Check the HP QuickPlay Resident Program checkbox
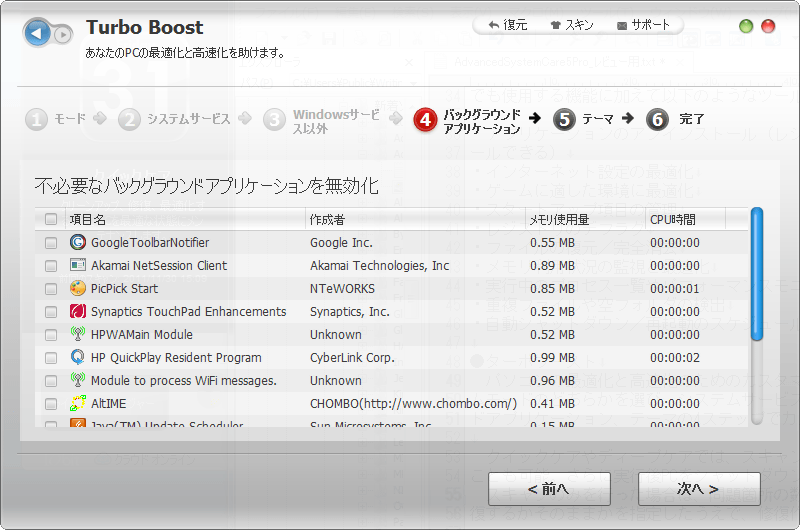The width and height of the screenshot is (800, 530). pos(51,358)
